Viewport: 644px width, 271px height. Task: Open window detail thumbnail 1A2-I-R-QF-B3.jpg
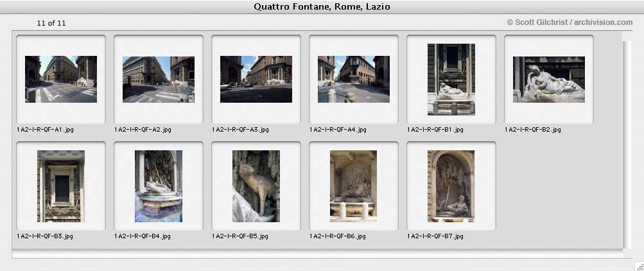pos(61,186)
